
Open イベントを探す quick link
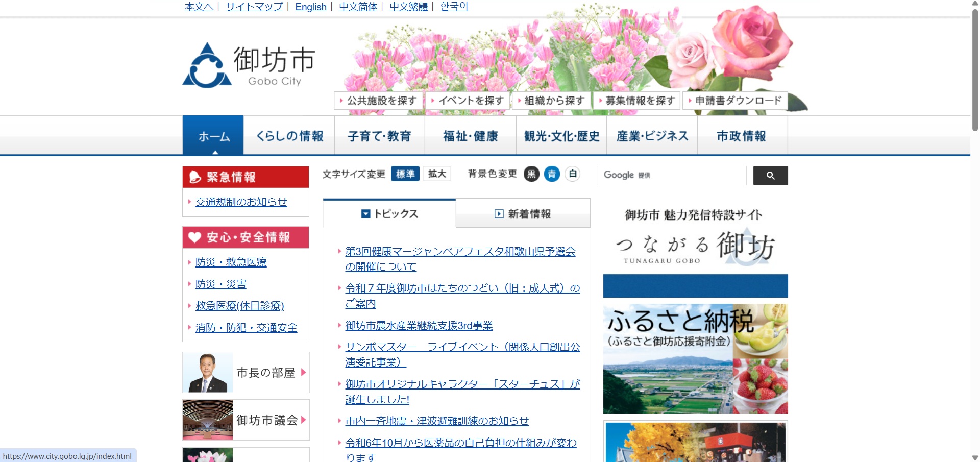coord(468,101)
